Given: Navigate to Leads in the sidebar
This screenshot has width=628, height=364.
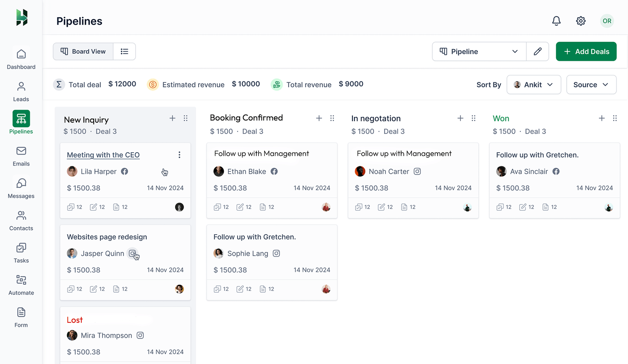Looking at the screenshot, I should pos(21,91).
